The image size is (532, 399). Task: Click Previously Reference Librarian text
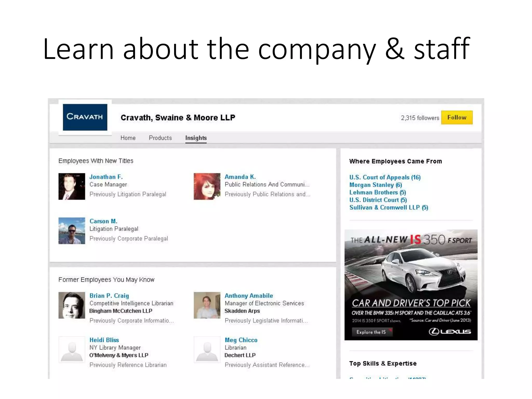coord(128,365)
